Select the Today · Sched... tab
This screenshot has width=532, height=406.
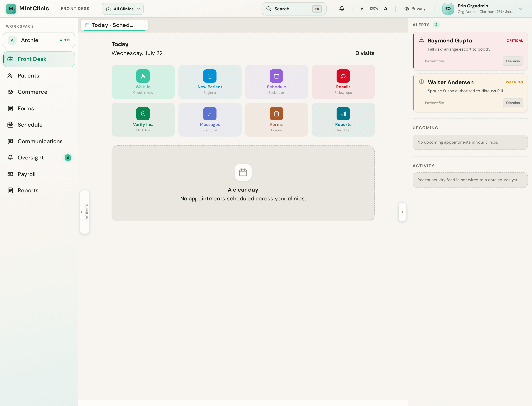coord(114,25)
